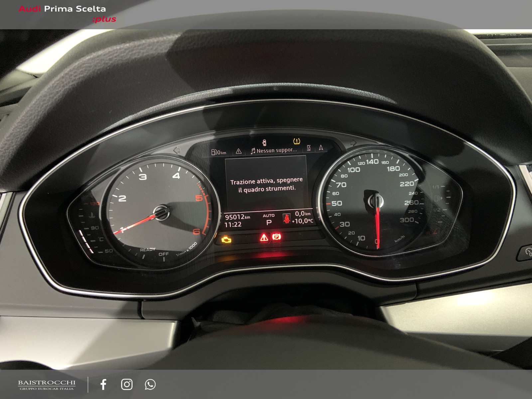This screenshot has width=532, height=399.
Task: Open the Instagram icon link
Action: pos(127,384)
